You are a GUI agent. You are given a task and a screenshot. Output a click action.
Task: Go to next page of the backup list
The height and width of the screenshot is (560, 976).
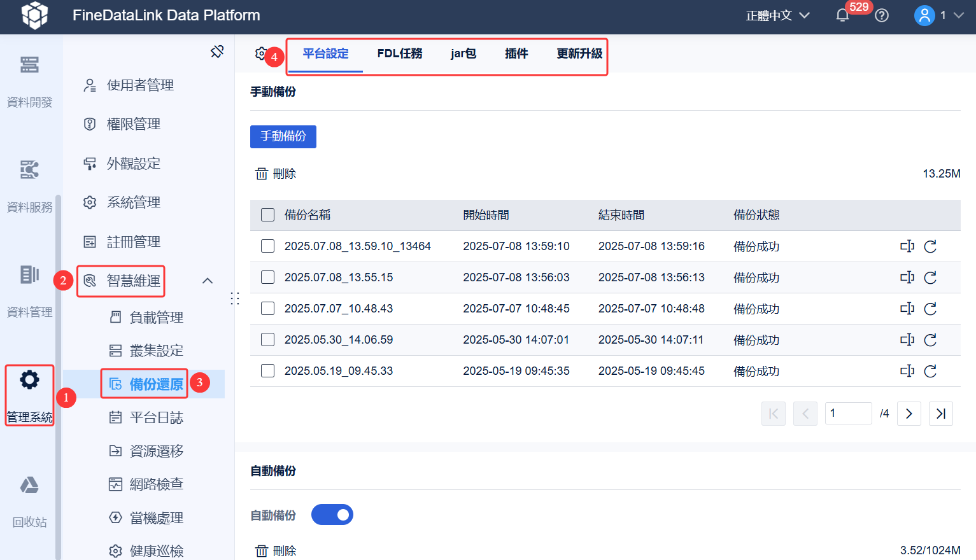(909, 414)
